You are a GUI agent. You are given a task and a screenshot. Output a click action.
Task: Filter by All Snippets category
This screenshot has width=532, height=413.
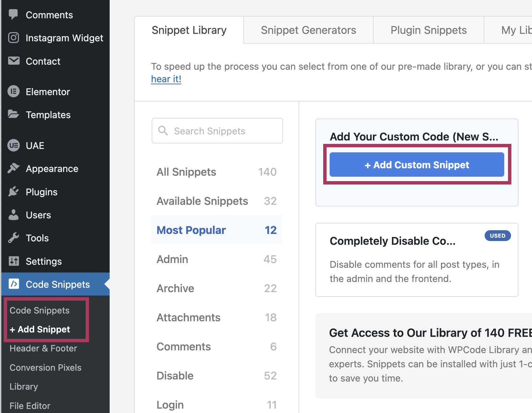pyautogui.click(x=217, y=172)
